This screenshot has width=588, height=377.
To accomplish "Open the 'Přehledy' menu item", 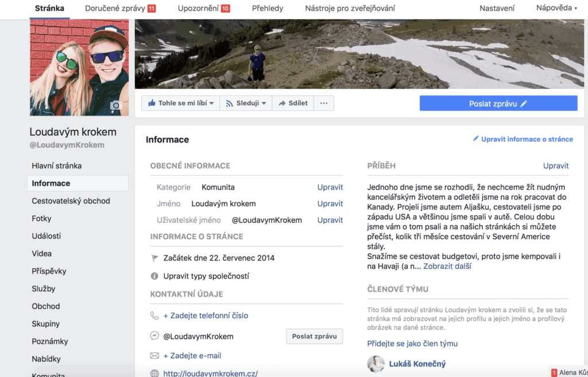I will tap(267, 9).
